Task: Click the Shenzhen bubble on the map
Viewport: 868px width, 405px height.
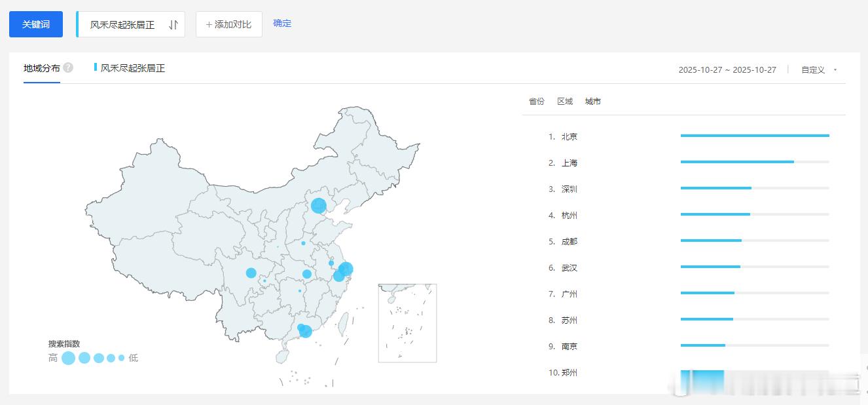Action: click(x=306, y=332)
